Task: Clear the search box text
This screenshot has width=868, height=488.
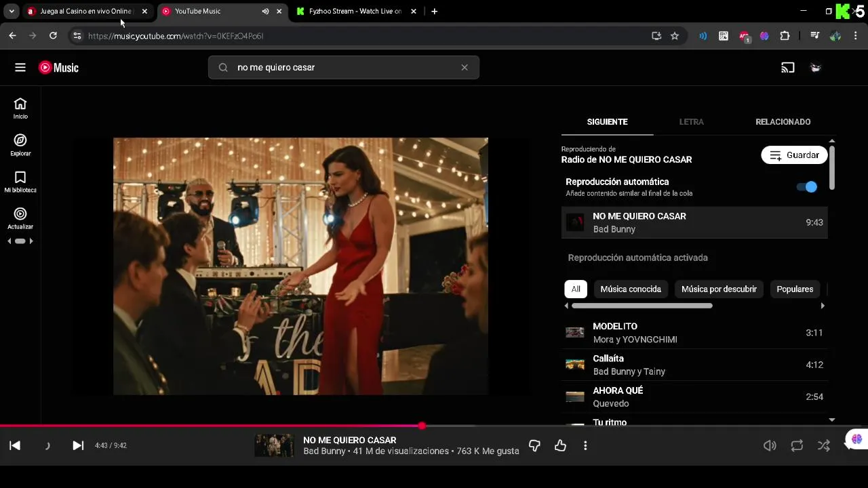Action: click(x=465, y=67)
